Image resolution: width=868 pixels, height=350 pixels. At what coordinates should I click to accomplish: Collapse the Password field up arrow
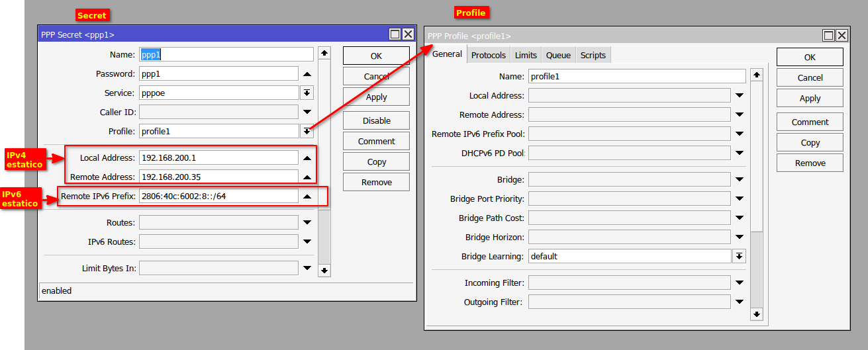(x=307, y=74)
